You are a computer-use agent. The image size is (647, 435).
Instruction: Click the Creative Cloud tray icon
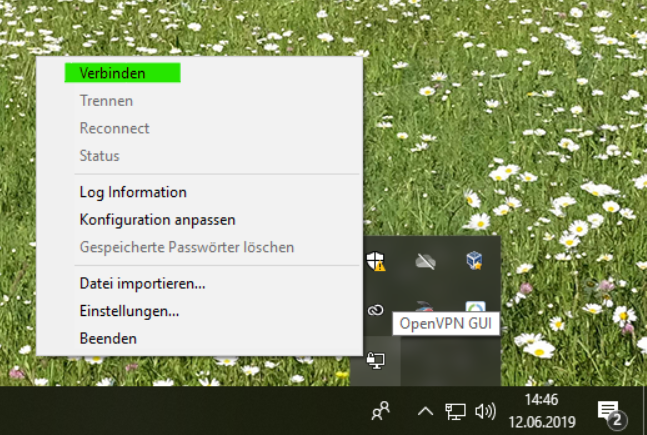pos(376,310)
